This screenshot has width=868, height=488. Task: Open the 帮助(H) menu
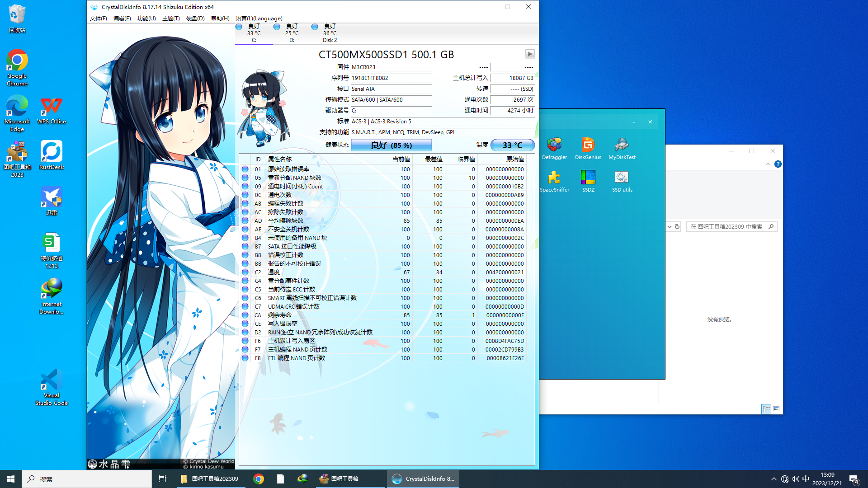(220, 18)
